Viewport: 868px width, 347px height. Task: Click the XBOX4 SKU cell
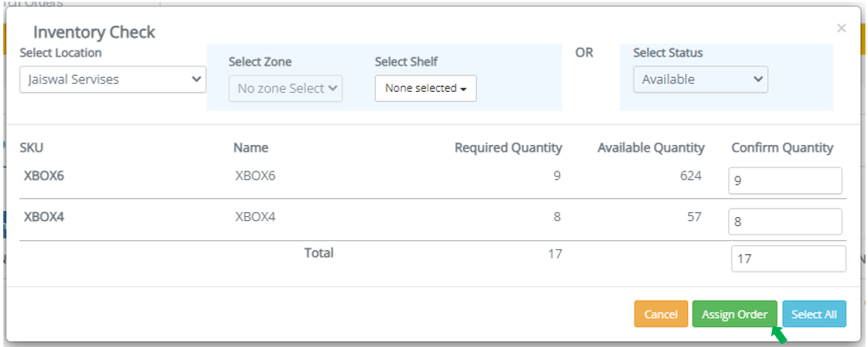coord(39,217)
